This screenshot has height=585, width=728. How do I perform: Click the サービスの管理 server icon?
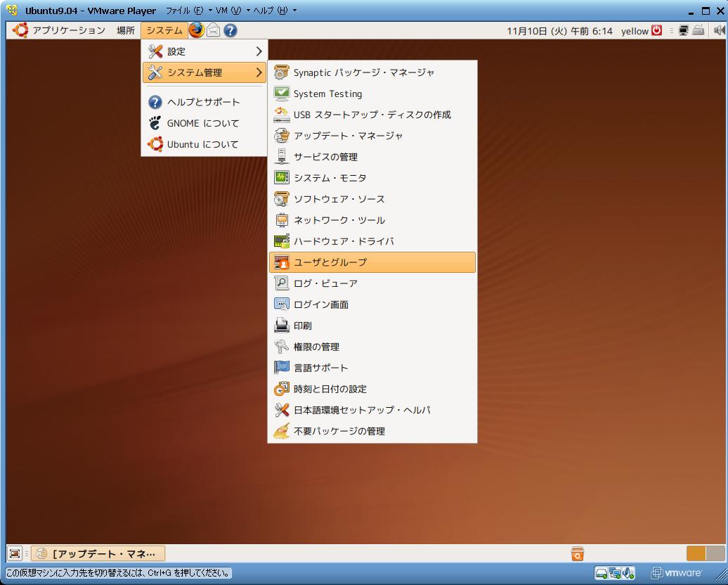[x=281, y=157]
